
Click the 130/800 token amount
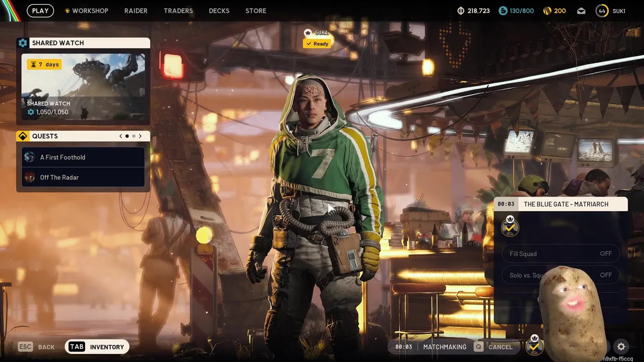[522, 11]
